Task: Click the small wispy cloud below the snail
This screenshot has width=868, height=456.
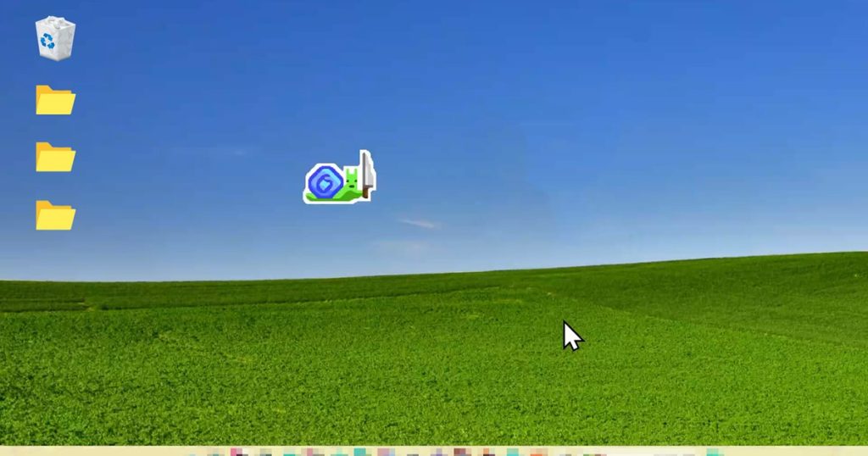Action: click(420, 224)
